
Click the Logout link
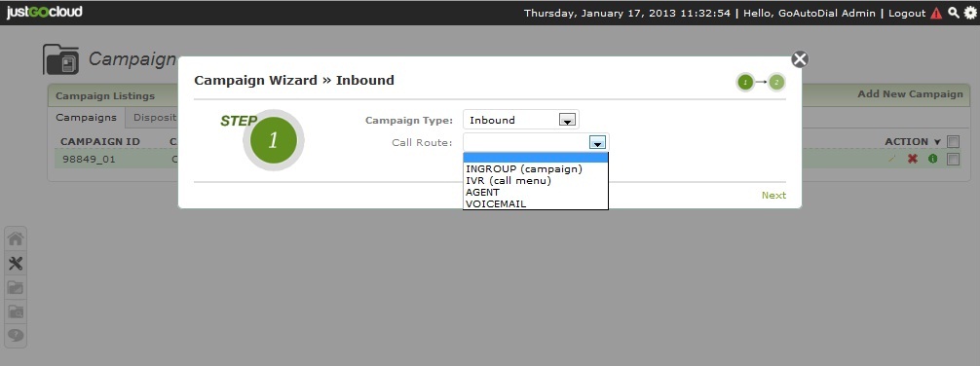point(907,13)
